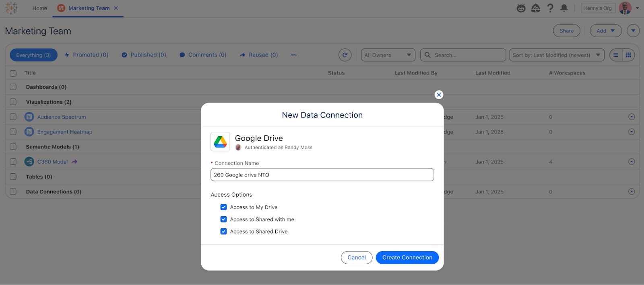Image resolution: width=644 pixels, height=285 pixels.
Task: Open the notifications bell
Action: (x=564, y=8)
